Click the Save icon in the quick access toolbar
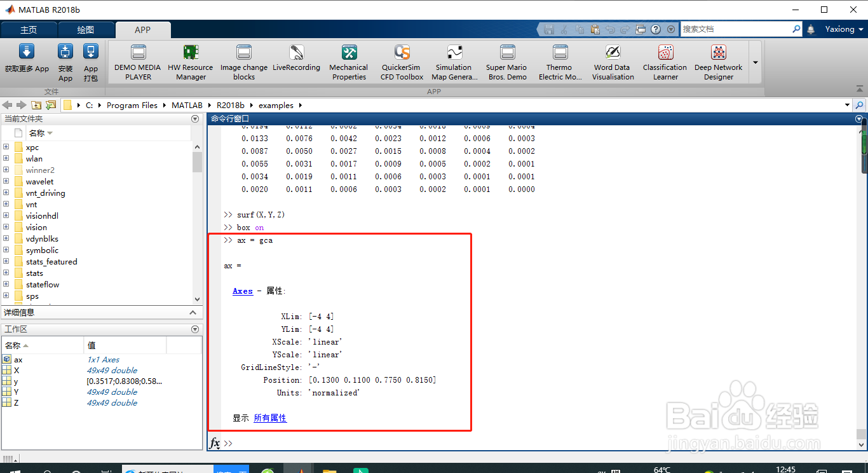Screen dimensions: 868x473 click(549, 29)
